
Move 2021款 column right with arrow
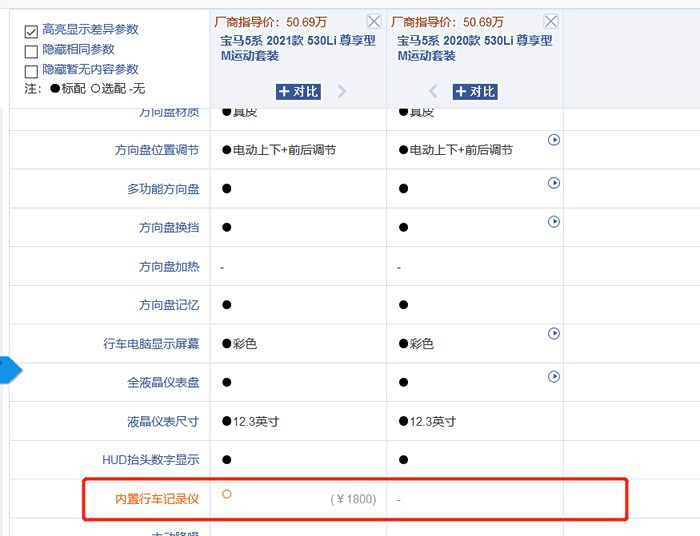(x=342, y=91)
